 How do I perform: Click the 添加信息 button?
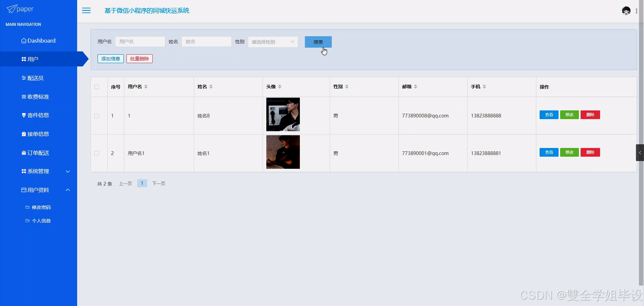tap(110, 58)
